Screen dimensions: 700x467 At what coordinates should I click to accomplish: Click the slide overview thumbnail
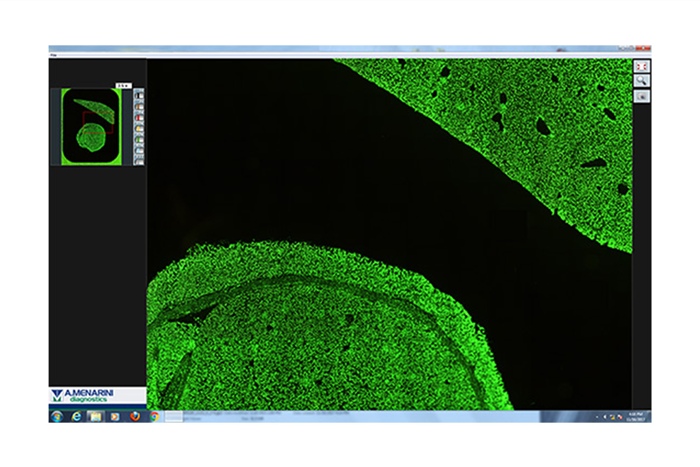(x=90, y=127)
